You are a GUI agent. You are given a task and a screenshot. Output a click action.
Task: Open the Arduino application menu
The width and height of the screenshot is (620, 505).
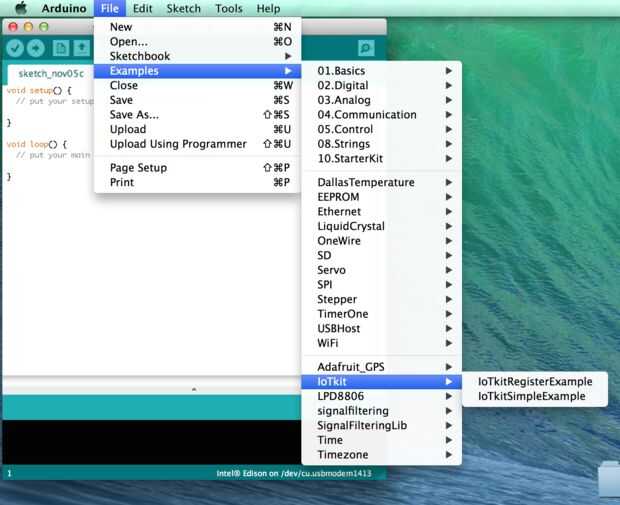coord(64,8)
